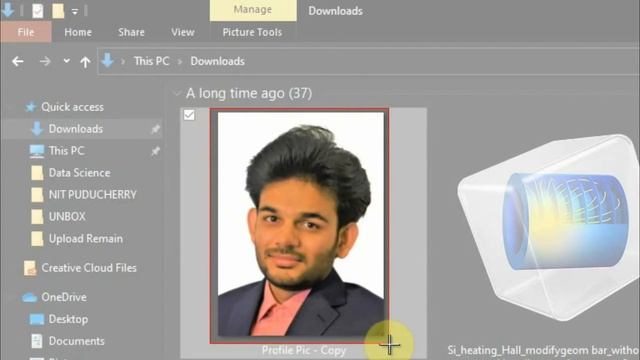Click the OneDrive cloud icon

pos(29,298)
